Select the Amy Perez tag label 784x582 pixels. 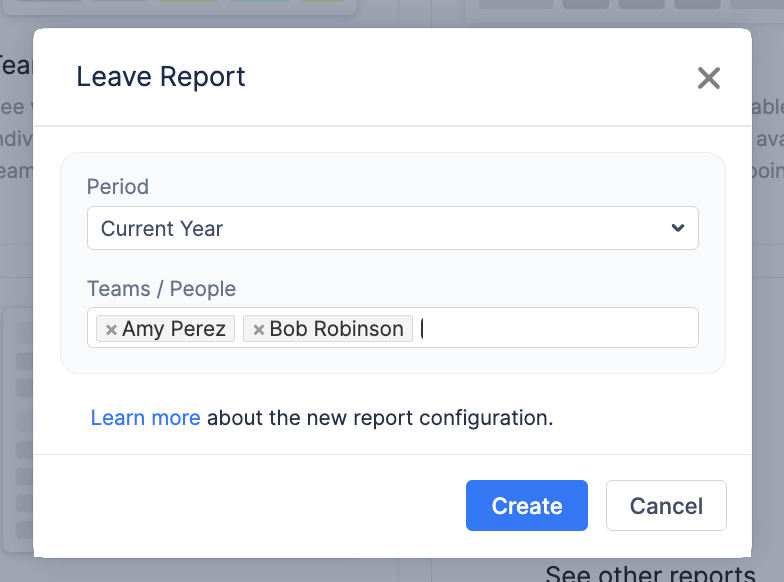pos(174,329)
